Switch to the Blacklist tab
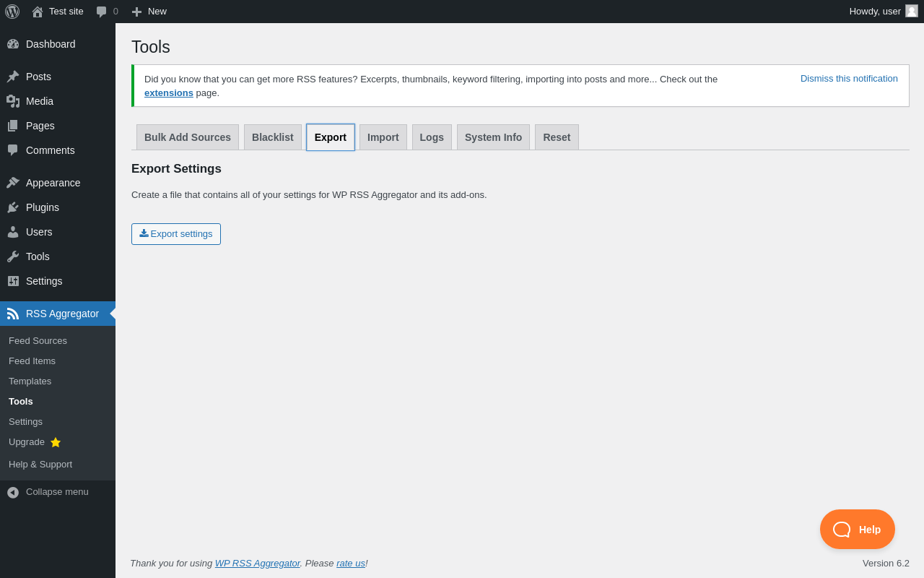 pos(273,137)
